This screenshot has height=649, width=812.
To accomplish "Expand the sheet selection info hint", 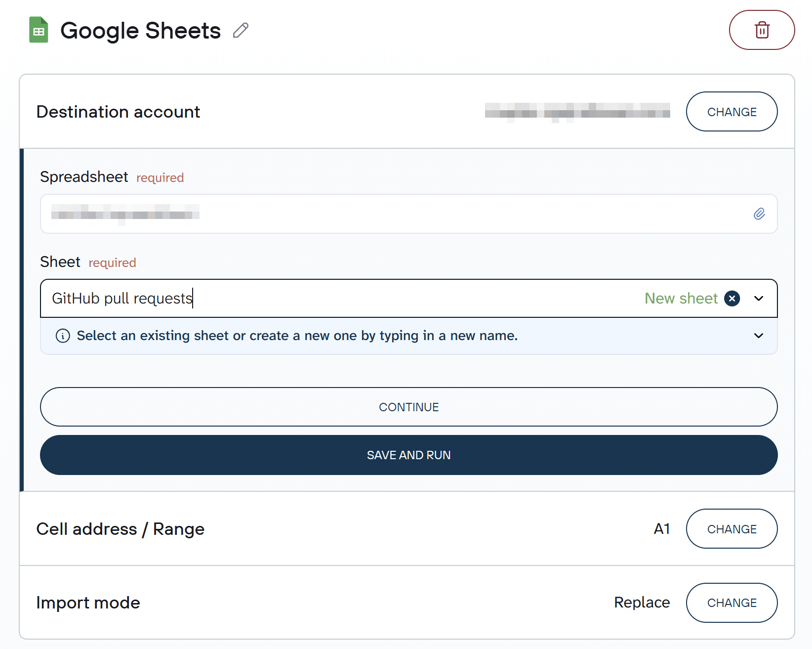I will coord(759,336).
